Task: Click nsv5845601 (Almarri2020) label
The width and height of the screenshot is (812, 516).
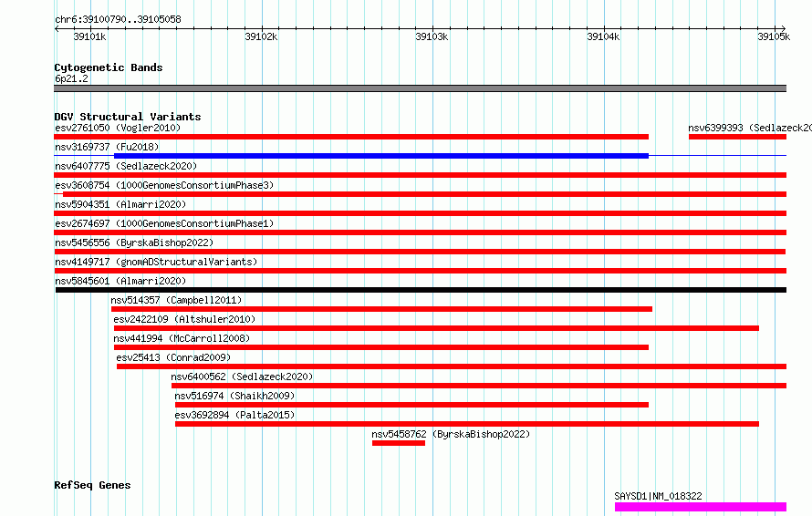Action: 120,281
